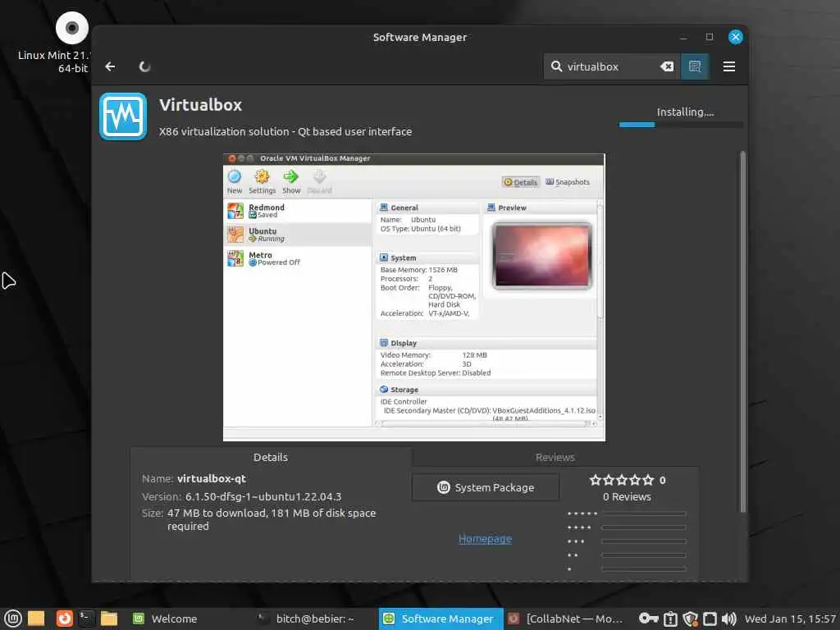Viewport: 840px width, 630px height.
Task: Open the hamburger menu
Action: click(729, 66)
